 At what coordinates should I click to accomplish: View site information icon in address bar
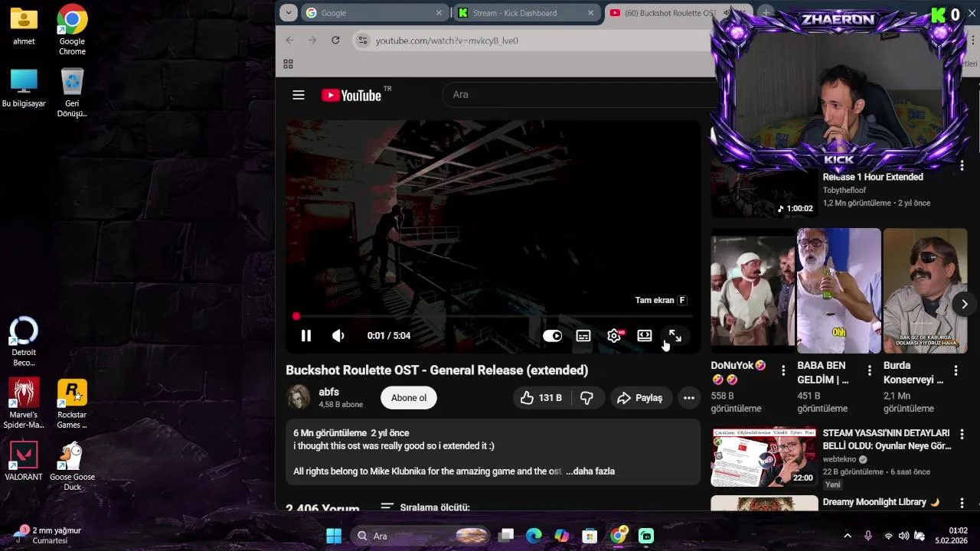click(363, 41)
